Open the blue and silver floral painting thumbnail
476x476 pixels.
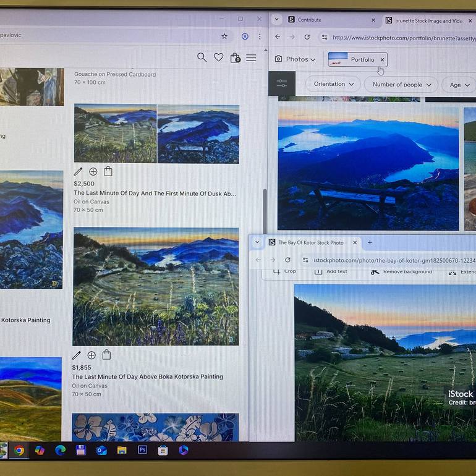tap(155, 427)
